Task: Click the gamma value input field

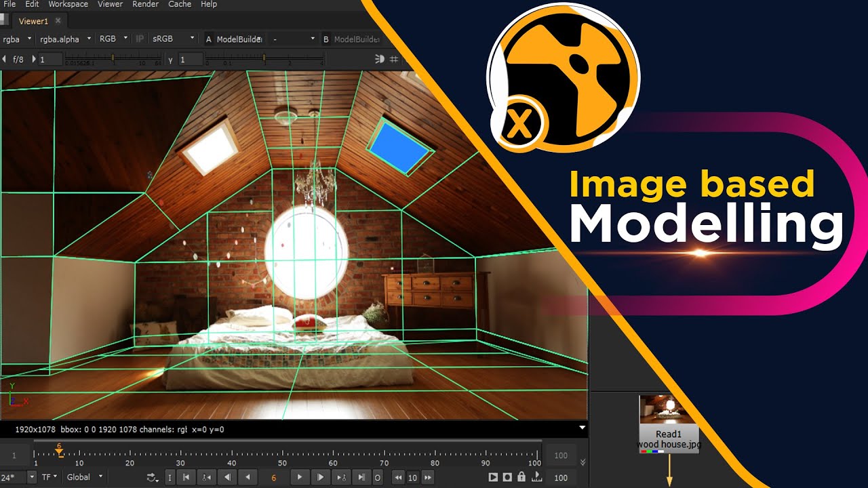Action: (191, 60)
